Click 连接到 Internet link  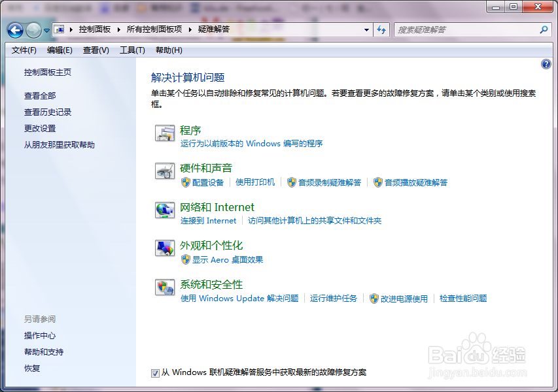tap(208, 221)
